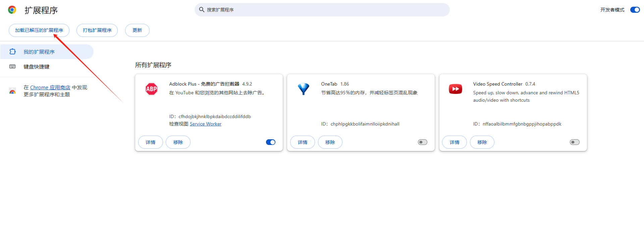Enable the OneTab extension toggle
Image resolution: width=644 pixels, height=248 pixels.
tap(422, 142)
